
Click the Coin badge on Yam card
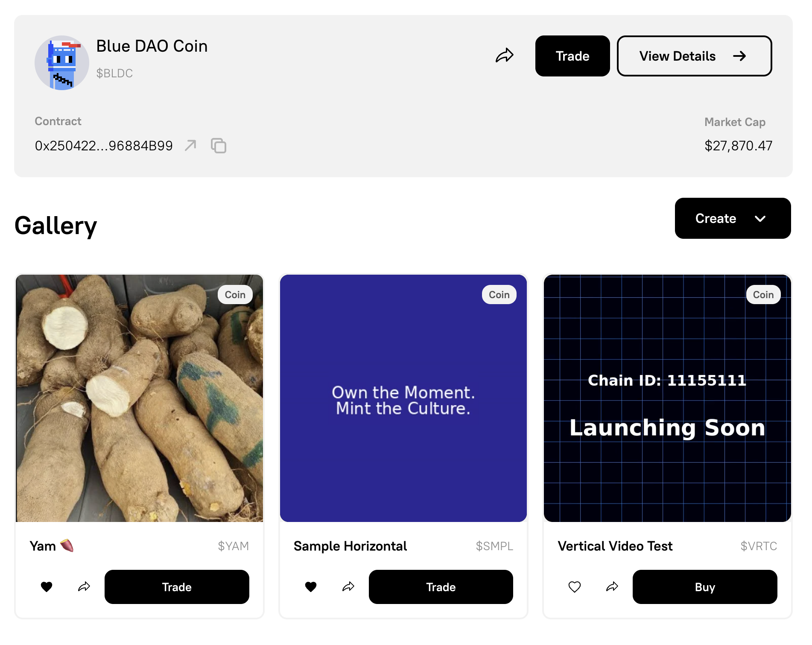[x=235, y=295]
